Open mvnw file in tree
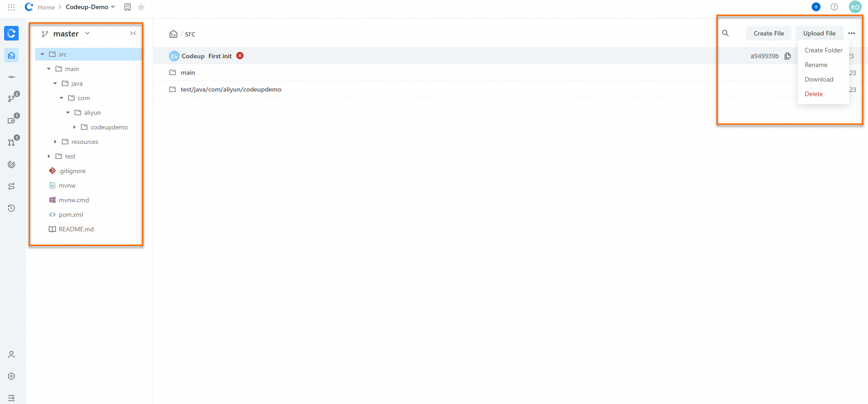868x404 pixels. 67,185
